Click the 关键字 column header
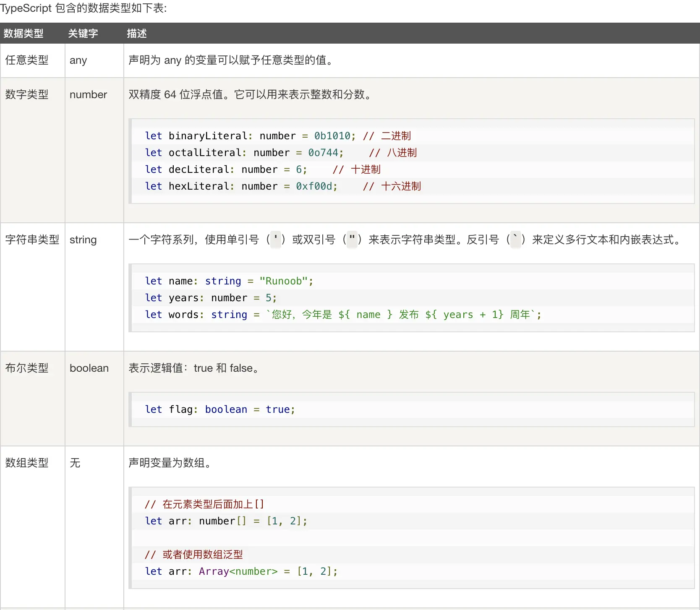700x610 pixels. click(x=83, y=34)
